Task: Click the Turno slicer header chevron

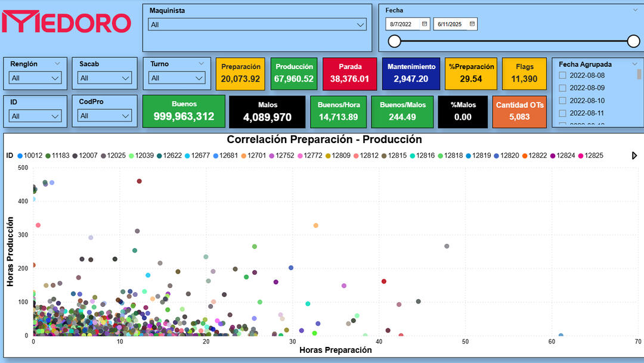Action: pyautogui.click(x=200, y=63)
